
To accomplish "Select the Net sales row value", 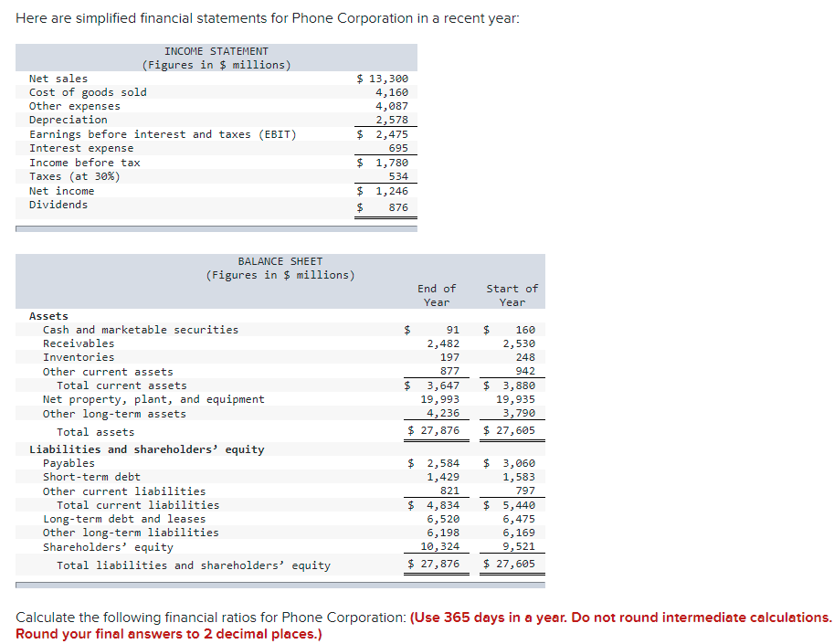I will 385,78.
